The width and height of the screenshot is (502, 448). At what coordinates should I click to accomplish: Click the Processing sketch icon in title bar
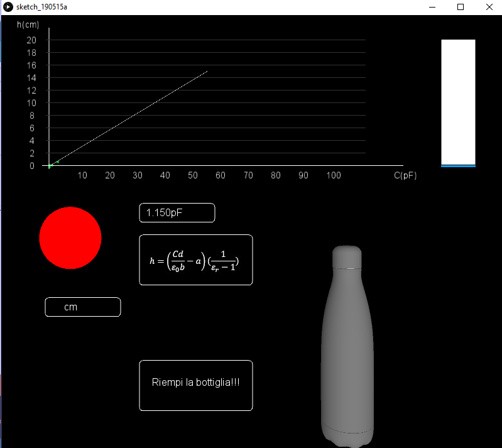coord(8,7)
